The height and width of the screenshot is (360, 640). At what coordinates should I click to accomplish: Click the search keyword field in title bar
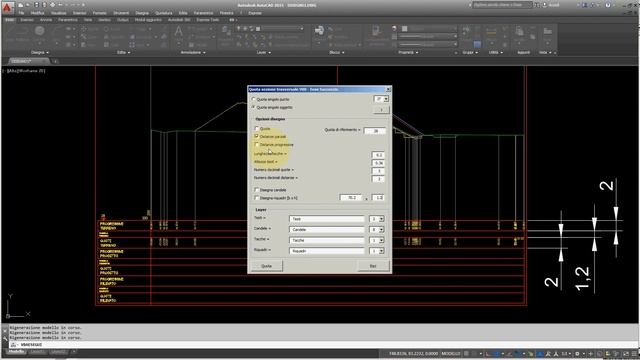[x=502, y=5]
